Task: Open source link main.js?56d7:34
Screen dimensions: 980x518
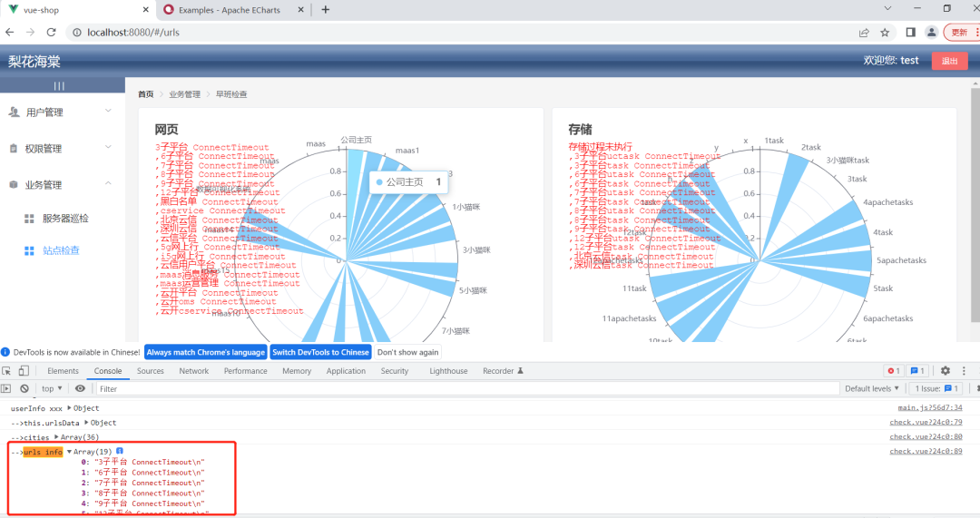Action: pos(930,408)
